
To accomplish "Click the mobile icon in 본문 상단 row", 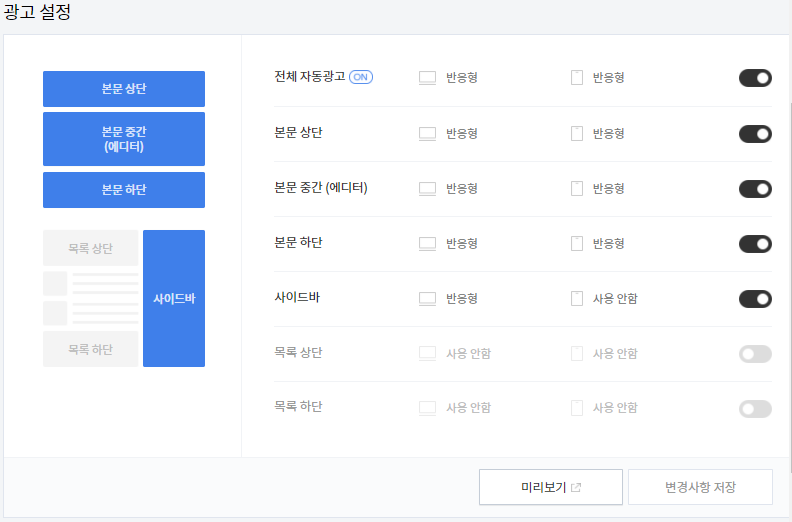I will pyautogui.click(x=577, y=134).
